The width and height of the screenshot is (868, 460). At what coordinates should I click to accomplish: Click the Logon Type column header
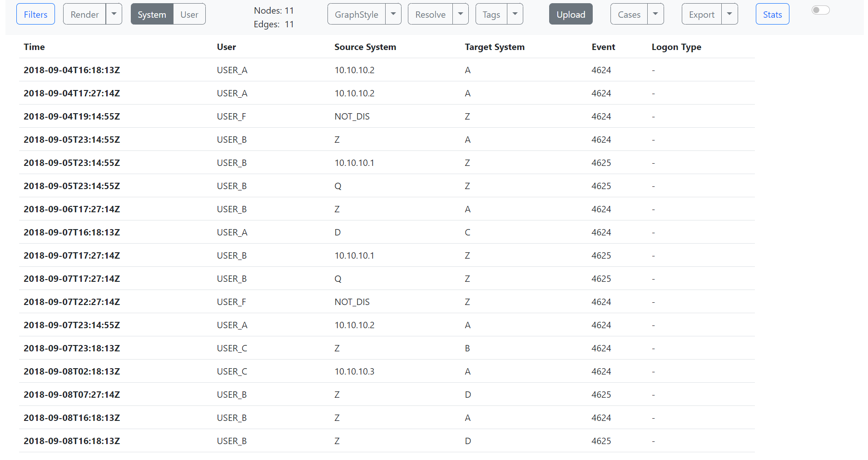click(676, 47)
